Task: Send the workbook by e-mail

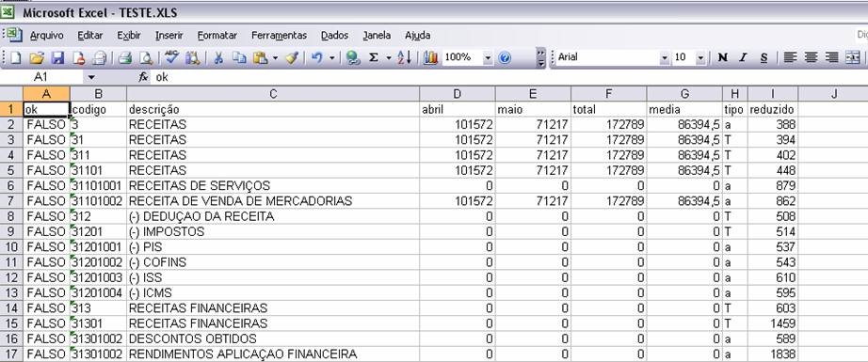Action: [99, 57]
